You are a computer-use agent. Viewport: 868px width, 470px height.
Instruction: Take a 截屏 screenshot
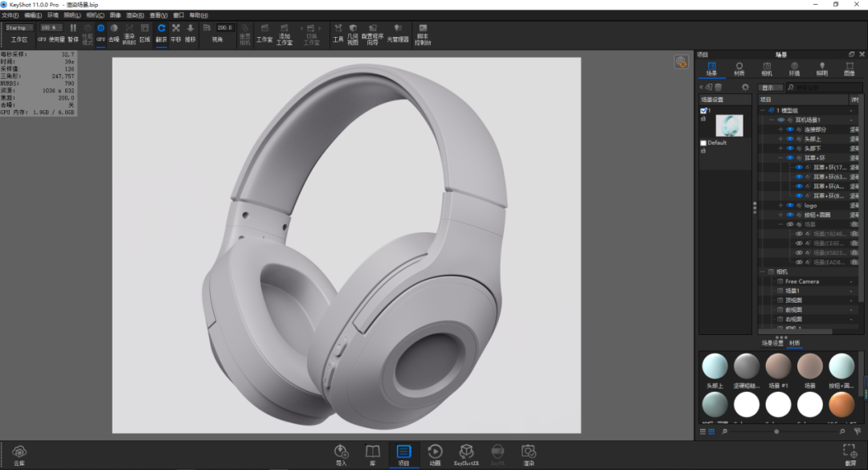pos(850,455)
